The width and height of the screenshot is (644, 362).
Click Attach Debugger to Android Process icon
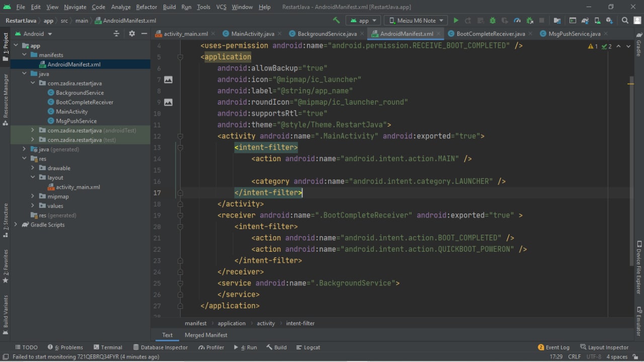530,21
